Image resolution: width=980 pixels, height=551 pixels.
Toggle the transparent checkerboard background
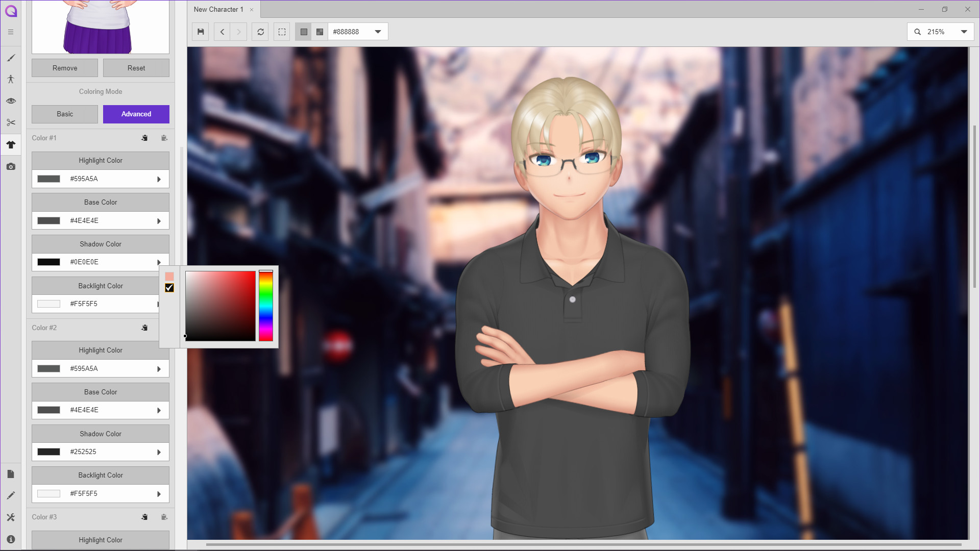pos(320,32)
